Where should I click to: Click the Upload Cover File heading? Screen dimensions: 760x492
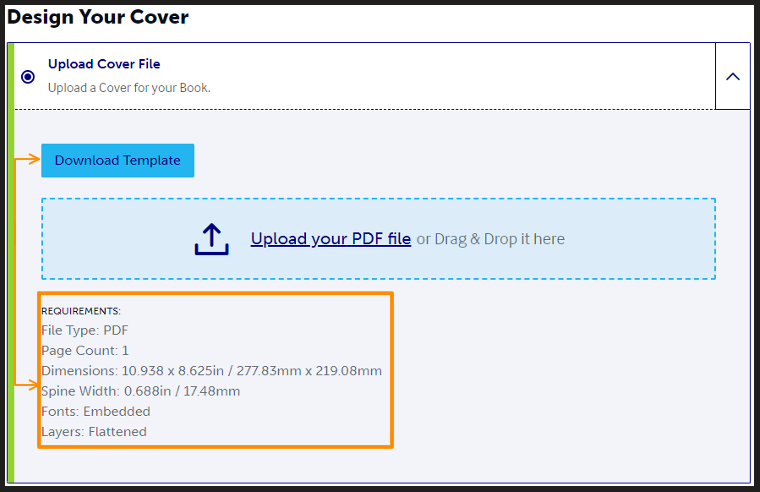[104, 64]
